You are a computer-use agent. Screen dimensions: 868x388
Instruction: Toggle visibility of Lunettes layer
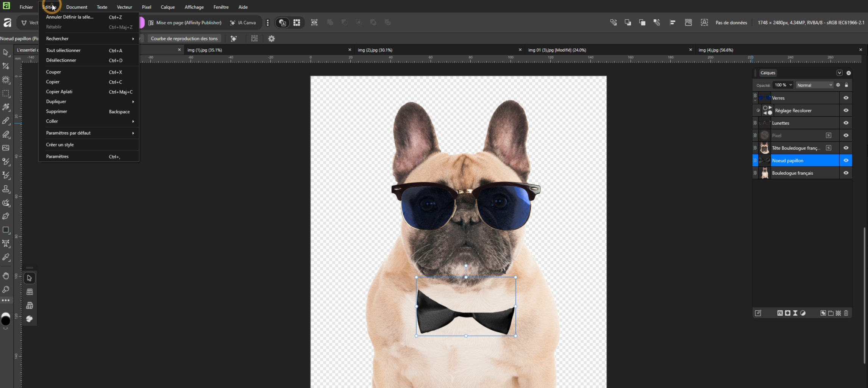click(846, 123)
